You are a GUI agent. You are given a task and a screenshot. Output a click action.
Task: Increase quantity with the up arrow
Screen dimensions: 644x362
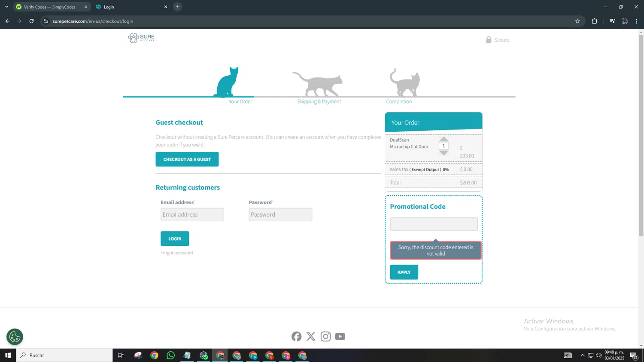[x=444, y=139]
